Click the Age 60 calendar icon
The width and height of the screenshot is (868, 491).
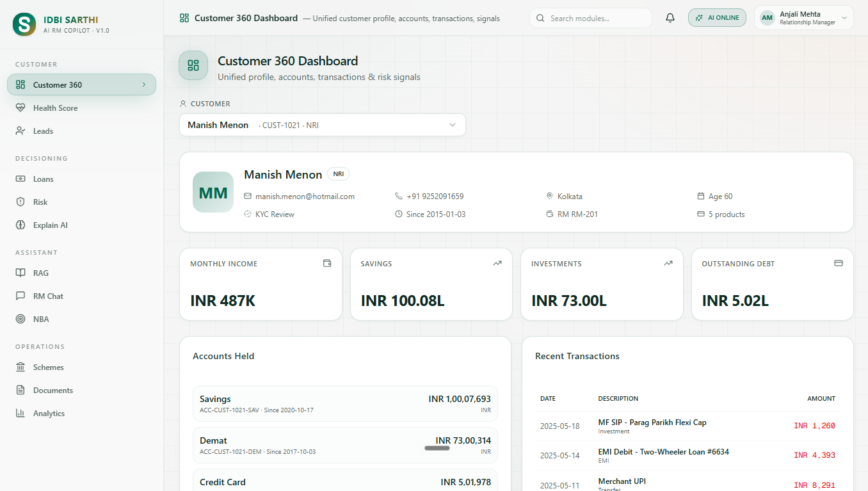tap(700, 197)
